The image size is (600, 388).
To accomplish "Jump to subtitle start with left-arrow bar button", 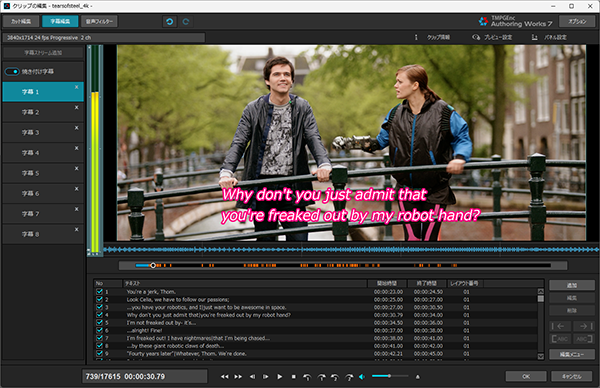I will [x=560, y=326].
